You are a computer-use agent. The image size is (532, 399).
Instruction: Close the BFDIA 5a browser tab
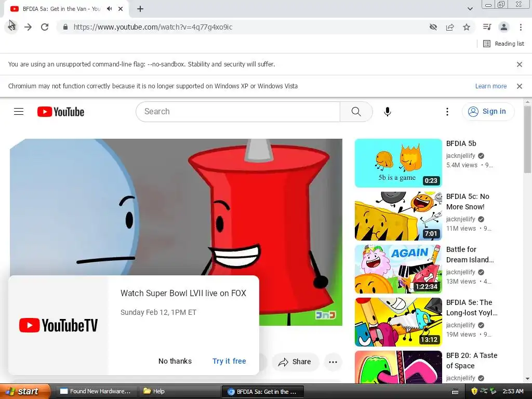(121, 9)
